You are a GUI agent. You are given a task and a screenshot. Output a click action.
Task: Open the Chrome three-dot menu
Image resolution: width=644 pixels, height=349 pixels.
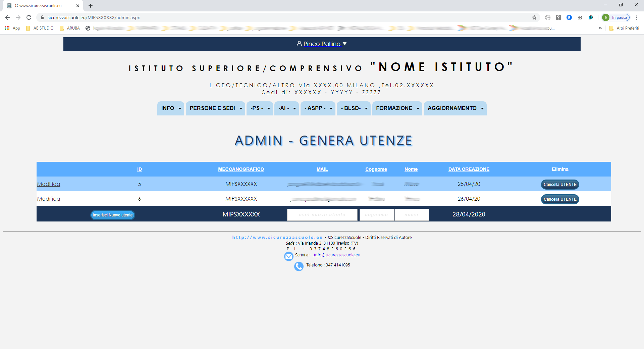coord(637,17)
